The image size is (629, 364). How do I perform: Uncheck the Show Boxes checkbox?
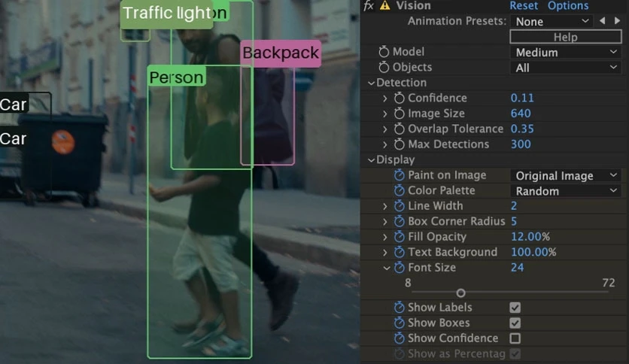point(515,323)
